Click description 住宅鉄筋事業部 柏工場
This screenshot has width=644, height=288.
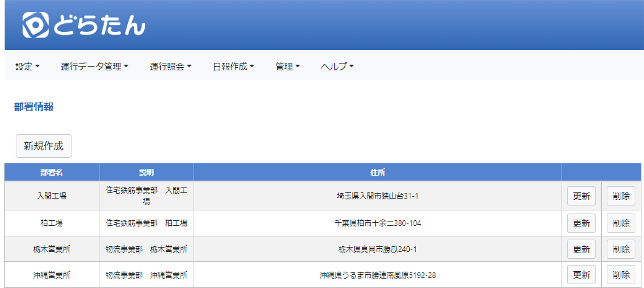(x=146, y=223)
